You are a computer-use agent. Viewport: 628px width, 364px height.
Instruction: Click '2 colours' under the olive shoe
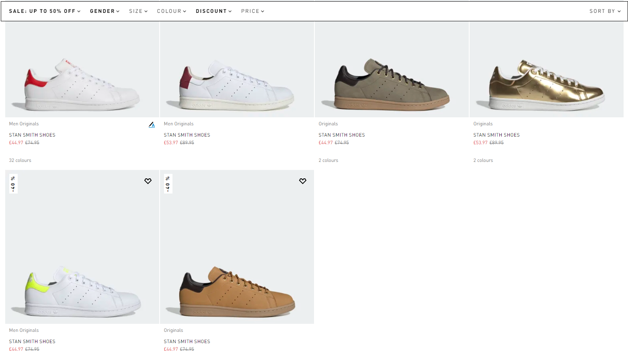click(328, 160)
